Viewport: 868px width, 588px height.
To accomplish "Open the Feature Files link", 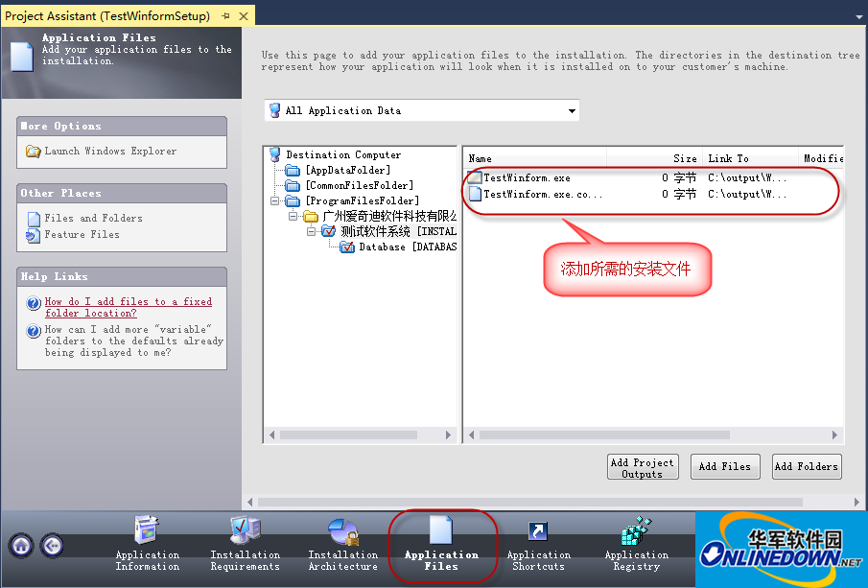I will click(82, 235).
